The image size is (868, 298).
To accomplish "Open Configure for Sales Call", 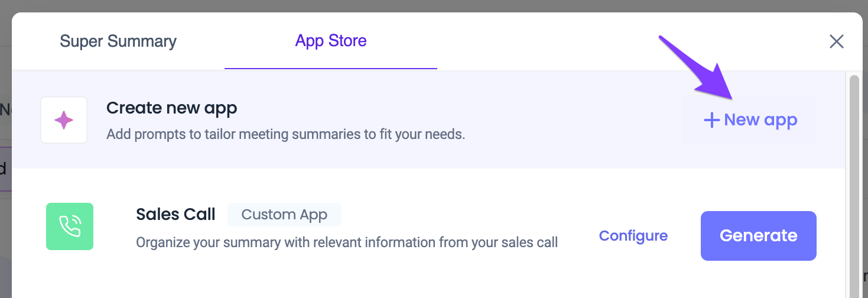I will click(x=633, y=236).
